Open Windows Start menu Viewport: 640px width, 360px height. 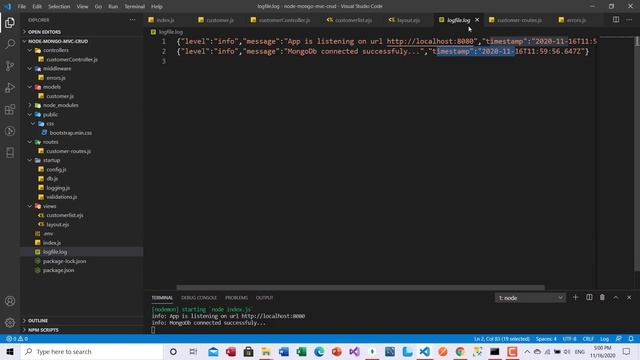pos(10,351)
